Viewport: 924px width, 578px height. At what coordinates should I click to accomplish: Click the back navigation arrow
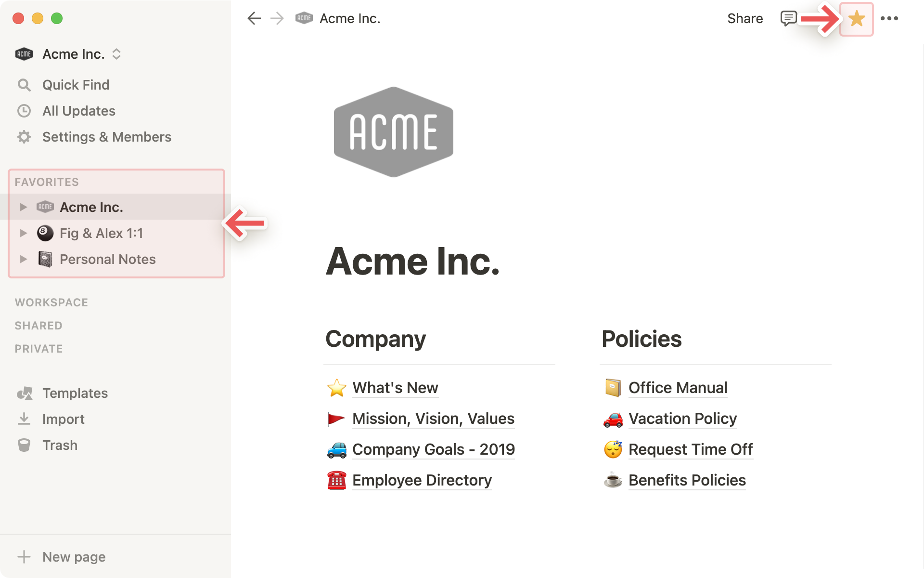click(253, 18)
